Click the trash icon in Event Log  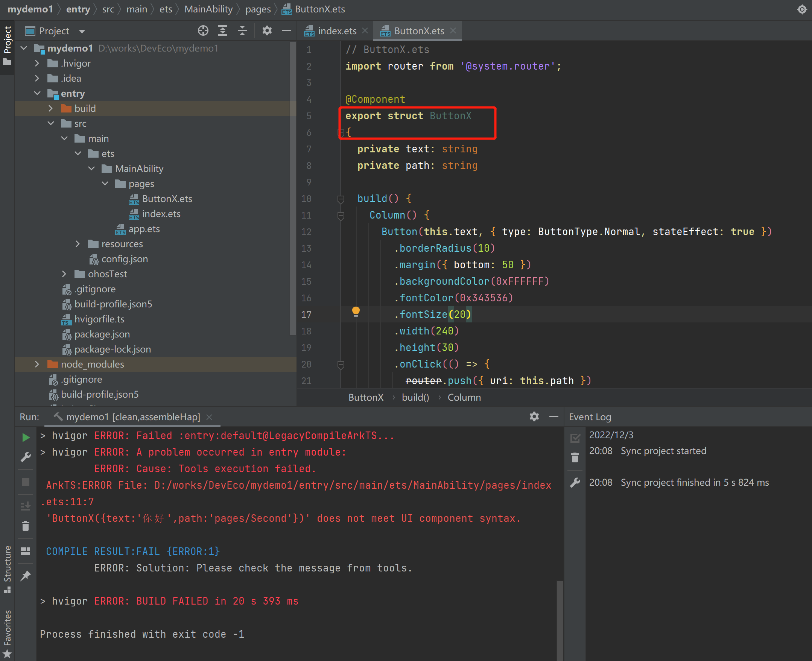pyautogui.click(x=575, y=457)
